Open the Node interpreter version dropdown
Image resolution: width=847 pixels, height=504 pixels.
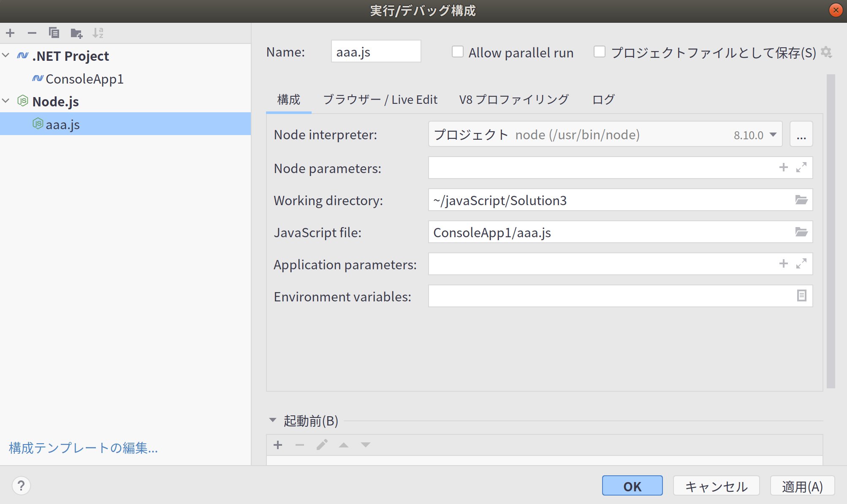click(x=773, y=134)
